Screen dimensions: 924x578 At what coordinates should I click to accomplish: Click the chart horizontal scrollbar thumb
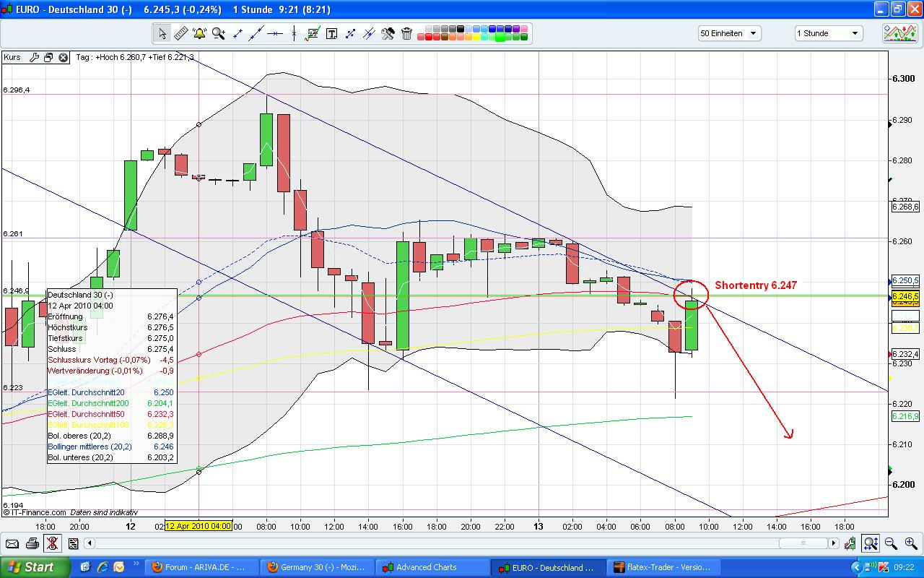(x=803, y=543)
